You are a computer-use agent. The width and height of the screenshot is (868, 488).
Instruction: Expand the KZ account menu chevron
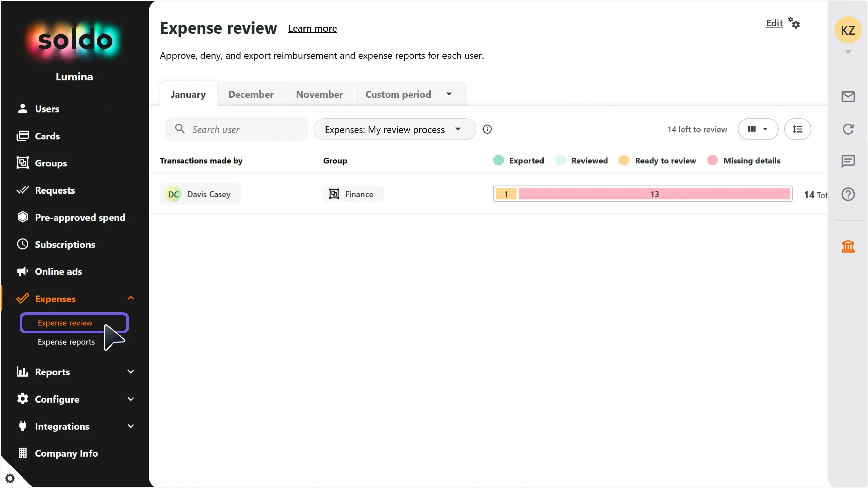coord(848,52)
